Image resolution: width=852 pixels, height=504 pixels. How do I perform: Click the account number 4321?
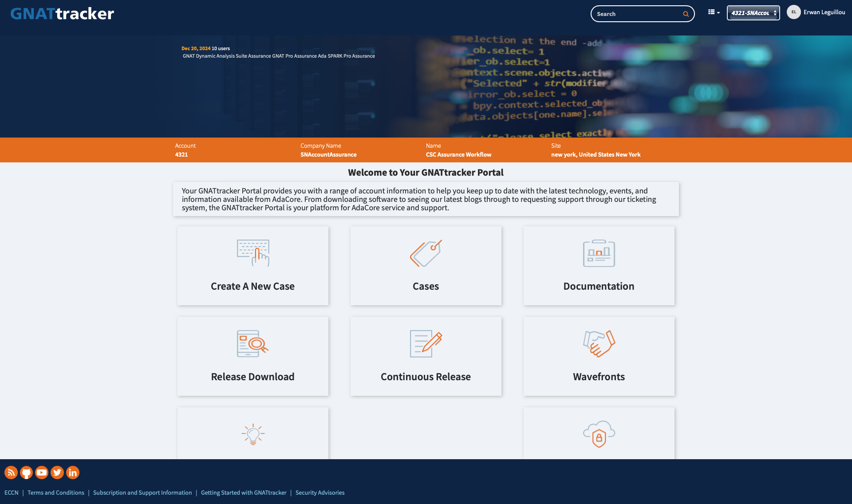[x=181, y=155]
